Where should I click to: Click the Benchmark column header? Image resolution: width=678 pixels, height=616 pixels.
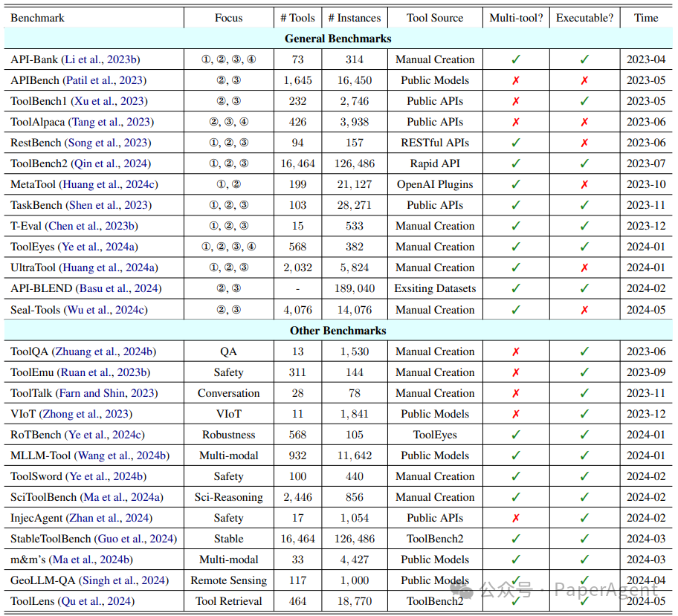coord(37,18)
